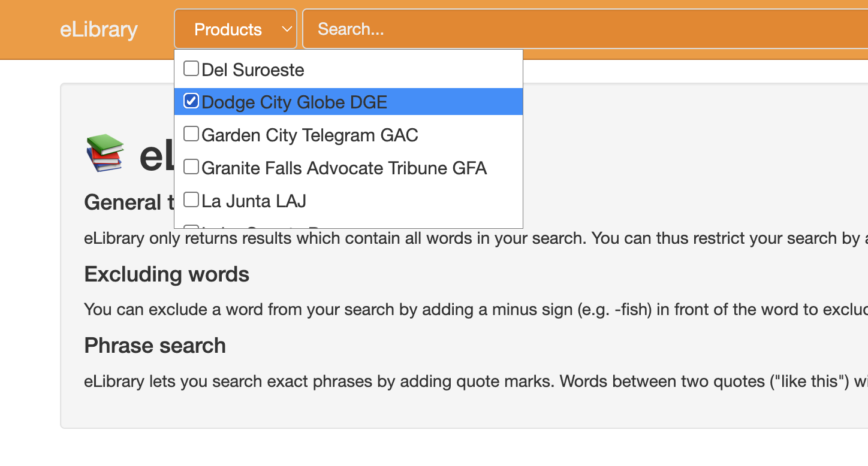Go to the eLibrary home link
868x466 pixels.
coord(99,29)
